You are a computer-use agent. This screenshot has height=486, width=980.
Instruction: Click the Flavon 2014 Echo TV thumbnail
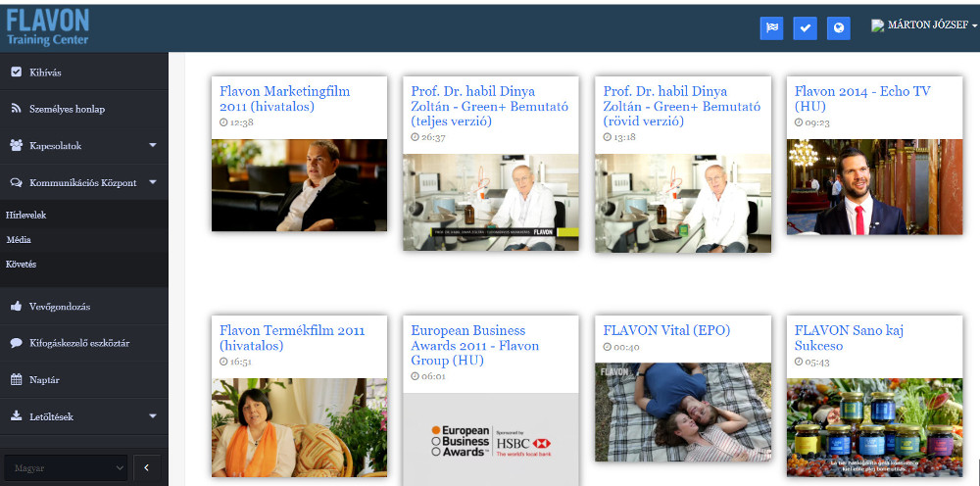pos(874,187)
